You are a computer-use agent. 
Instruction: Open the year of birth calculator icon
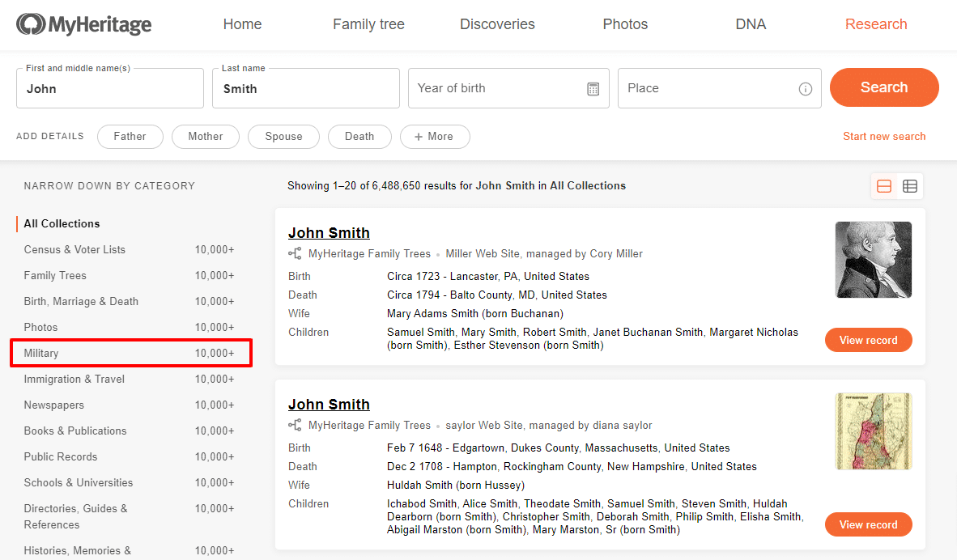(593, 89)
